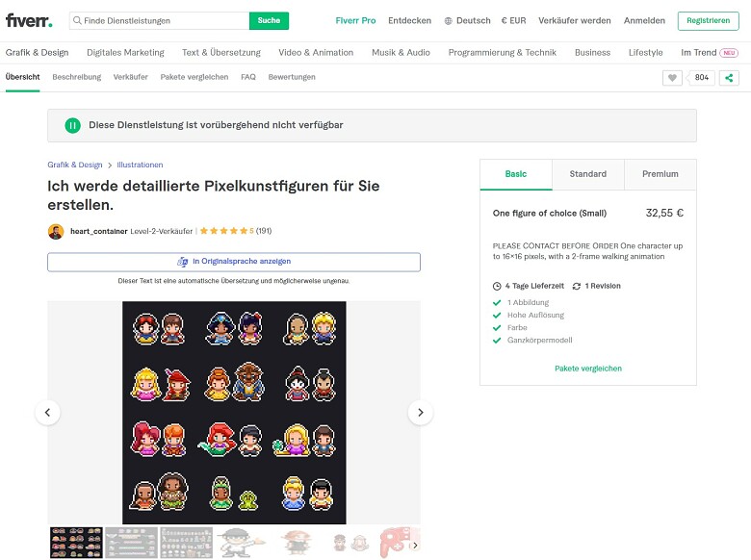The image size is (751, 560).
Task: Click the breadcrumb chevron separator
Action: coord(110,165)
